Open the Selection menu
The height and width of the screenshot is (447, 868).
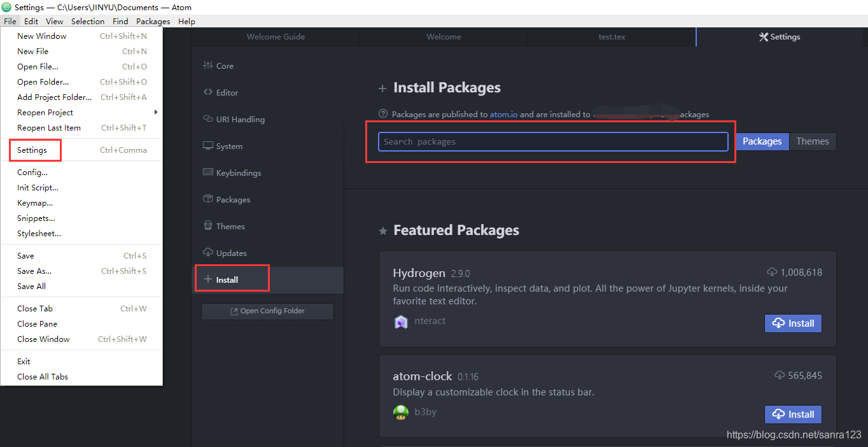pyautogui.click(x=88, y=21)
